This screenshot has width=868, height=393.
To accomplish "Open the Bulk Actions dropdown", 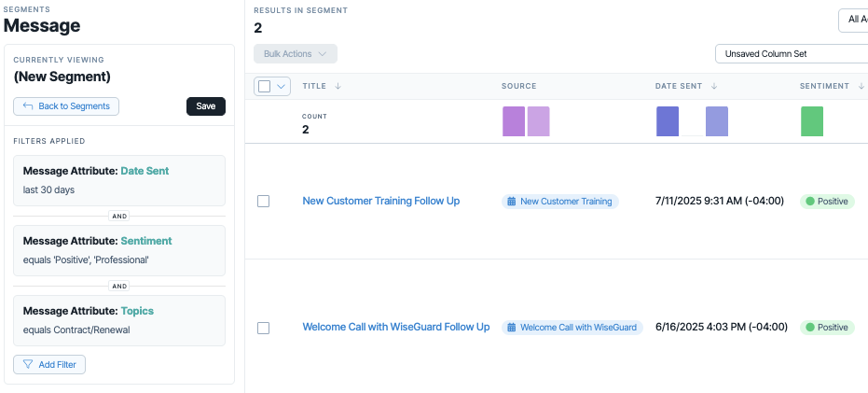I will tap(296, 54).
